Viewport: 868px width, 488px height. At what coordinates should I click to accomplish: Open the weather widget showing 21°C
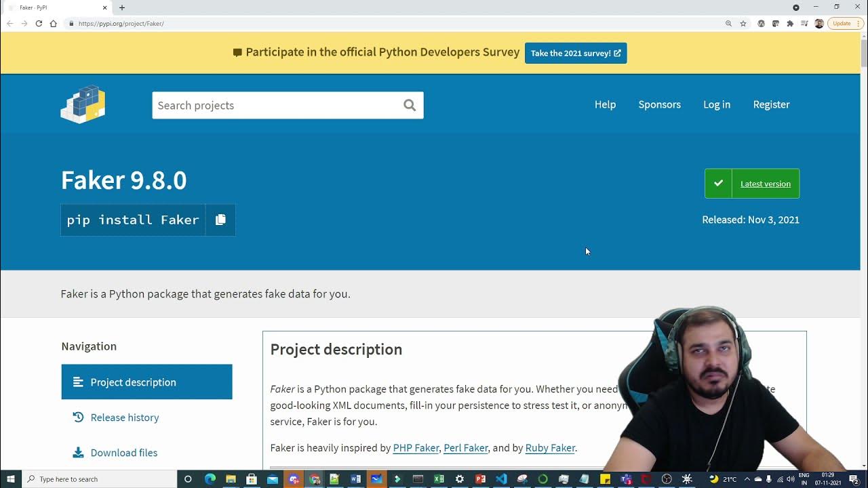[723, 479]
